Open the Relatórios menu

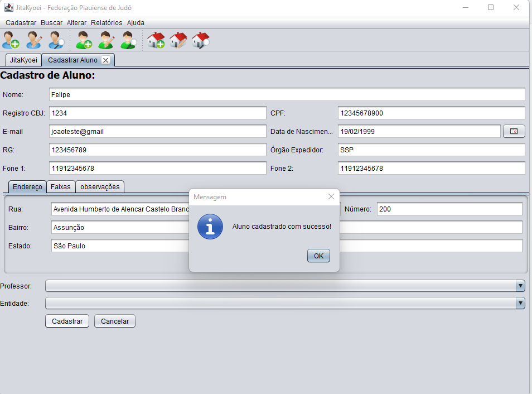107,23
